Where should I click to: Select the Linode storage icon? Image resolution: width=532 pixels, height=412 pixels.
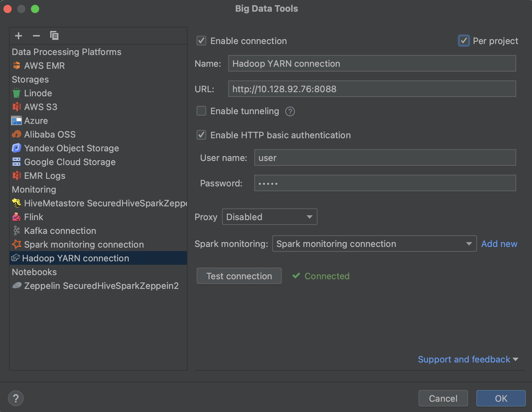[16, 93]
